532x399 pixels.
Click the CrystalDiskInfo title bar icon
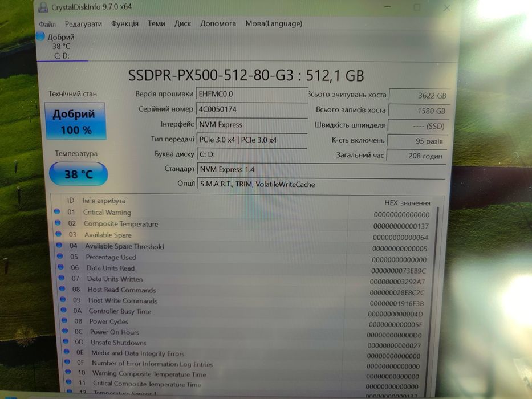tap(43, 7)
